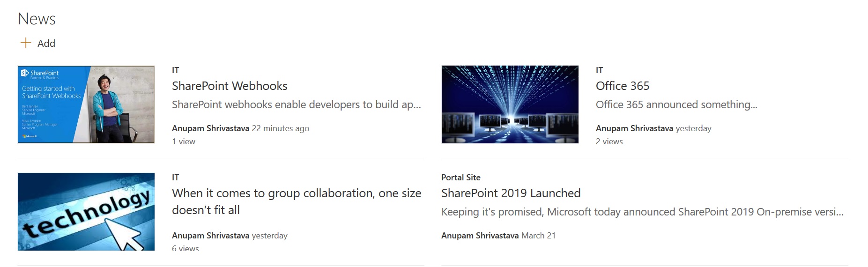The width and height of the screenshot is (868, 267).
Task: Click the 'March 21' date
Action: point(538,235)
